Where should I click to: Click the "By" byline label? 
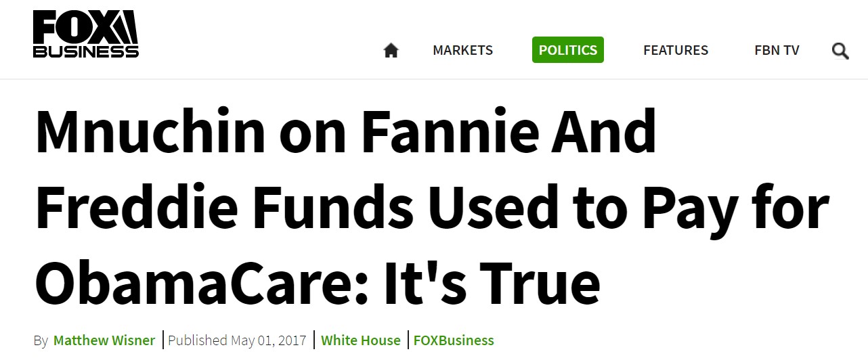tap(41, 340)
